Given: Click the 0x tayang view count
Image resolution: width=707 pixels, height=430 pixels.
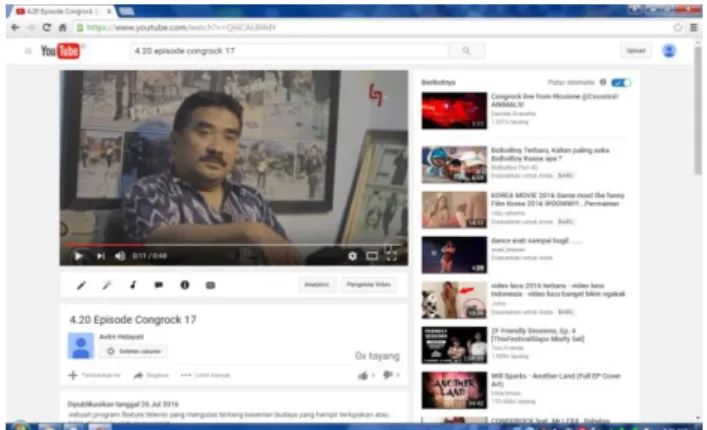Looking at the screenshot, I should (377, 356).
